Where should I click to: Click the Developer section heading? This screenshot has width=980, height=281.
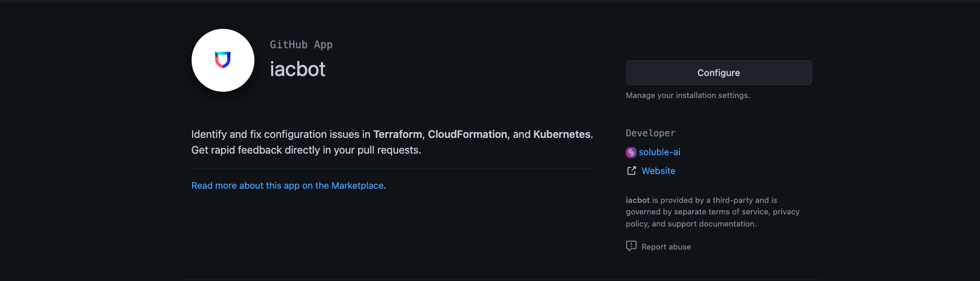(x=650, y=133)
